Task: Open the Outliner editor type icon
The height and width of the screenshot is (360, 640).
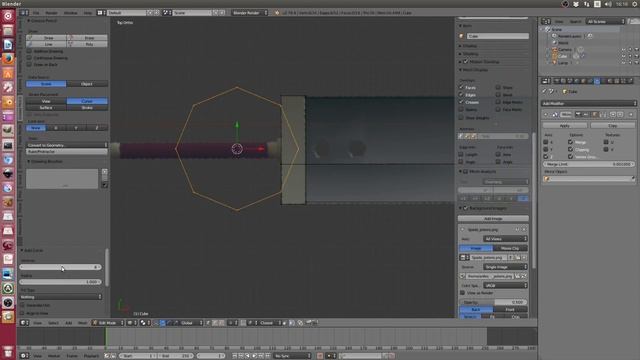Action: 546,21
